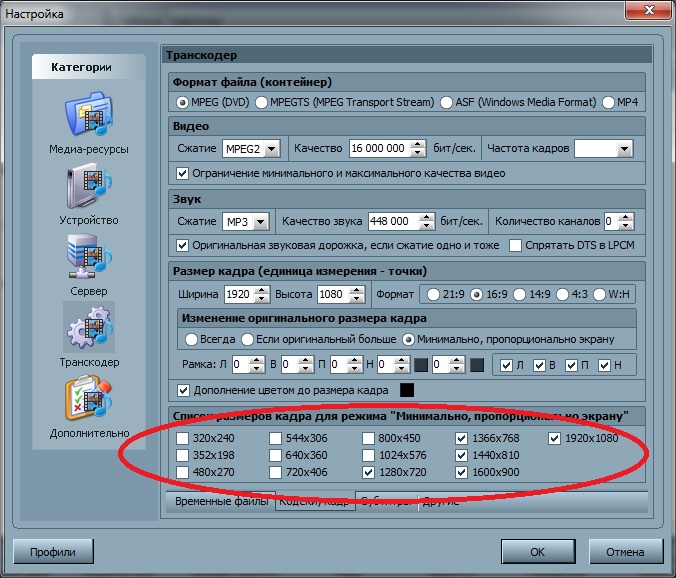The image size is (676, 578).
Task: Toggle Дополнение цветом до размера кадра checkbox
Action: [183, 389]
